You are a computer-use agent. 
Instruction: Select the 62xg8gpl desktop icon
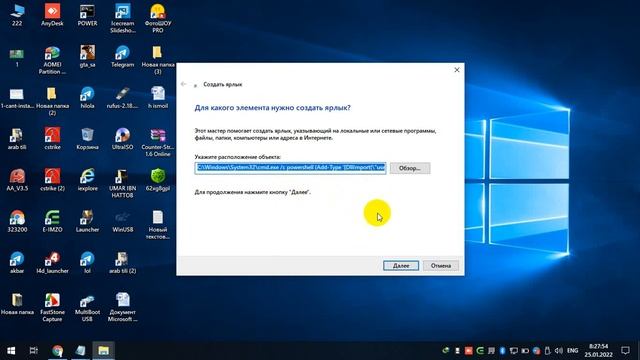158,180
